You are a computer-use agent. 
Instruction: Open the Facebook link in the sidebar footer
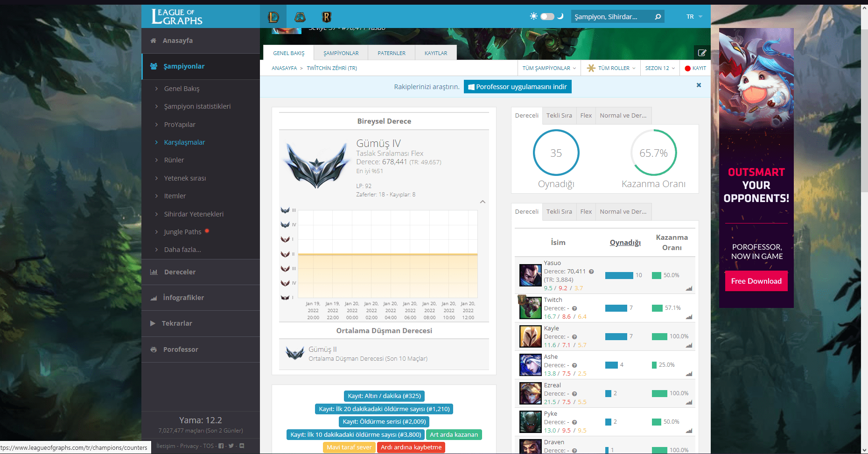[x=221, y=446]
